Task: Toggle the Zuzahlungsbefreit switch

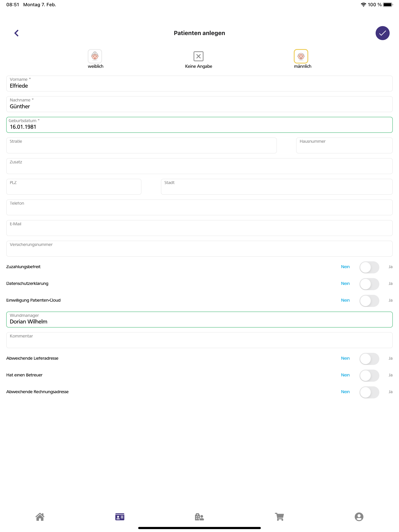Action: tap(369, 267)
